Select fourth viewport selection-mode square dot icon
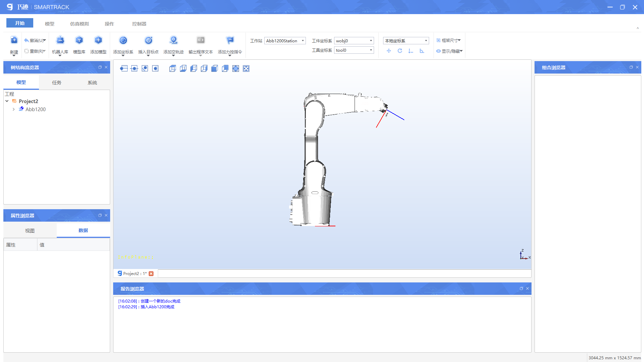The image size is (644, 362). tap(155, 69)
